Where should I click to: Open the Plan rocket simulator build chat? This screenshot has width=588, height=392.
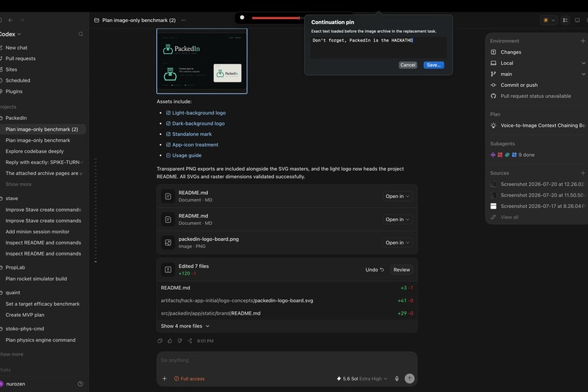coord(36,279)
